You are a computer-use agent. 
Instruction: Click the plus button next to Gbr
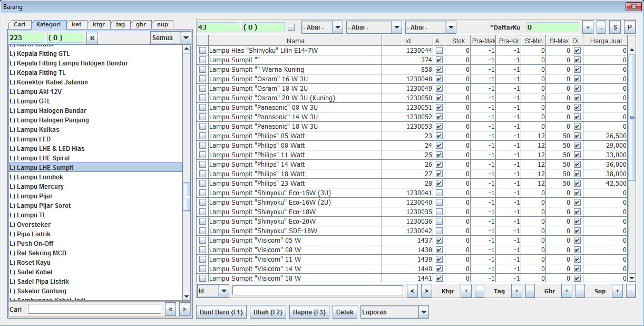click(x=567, y=291)
